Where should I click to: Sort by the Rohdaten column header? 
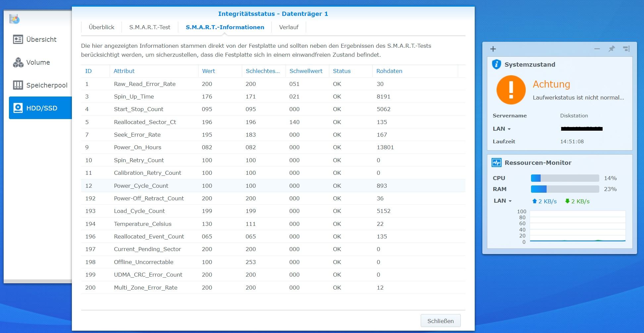tap(415, 71)
